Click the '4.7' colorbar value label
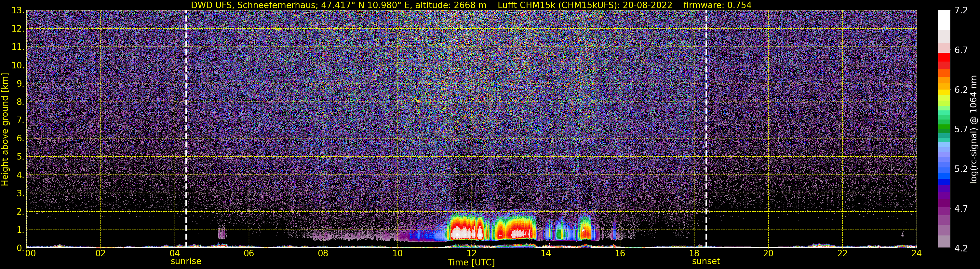Image resolution: width=980 pixels, height=269 pixels. coord(961,208)
